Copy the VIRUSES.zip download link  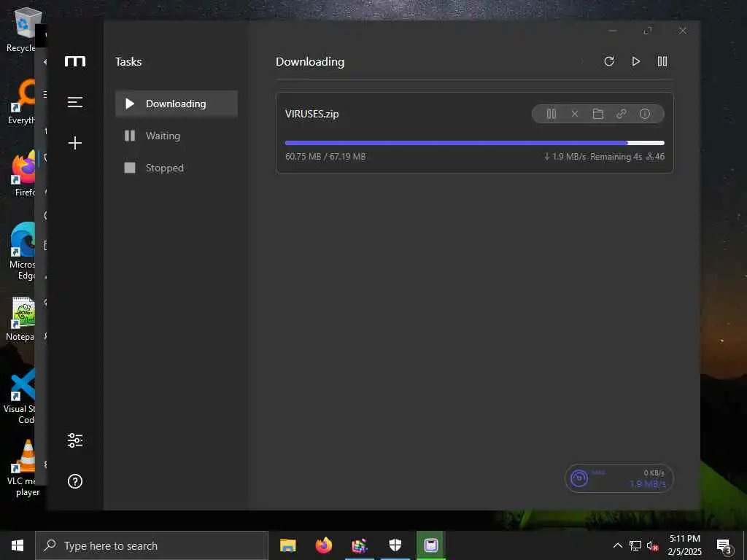point(622,114)
